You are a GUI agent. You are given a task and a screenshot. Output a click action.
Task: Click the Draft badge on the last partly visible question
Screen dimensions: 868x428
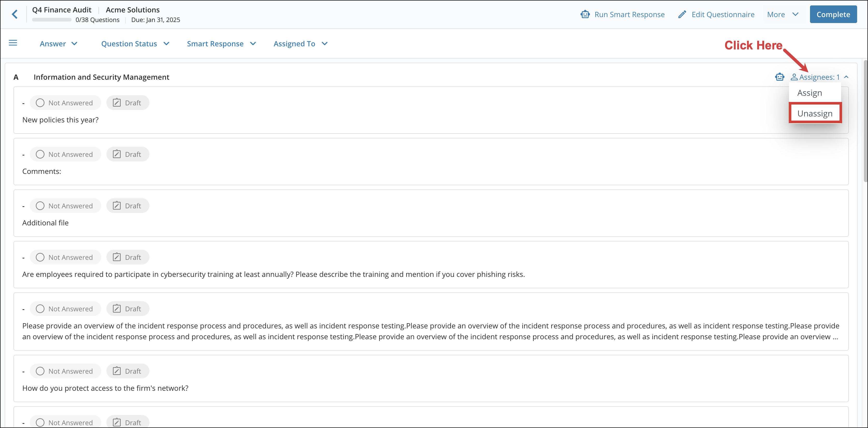[128, 422]
